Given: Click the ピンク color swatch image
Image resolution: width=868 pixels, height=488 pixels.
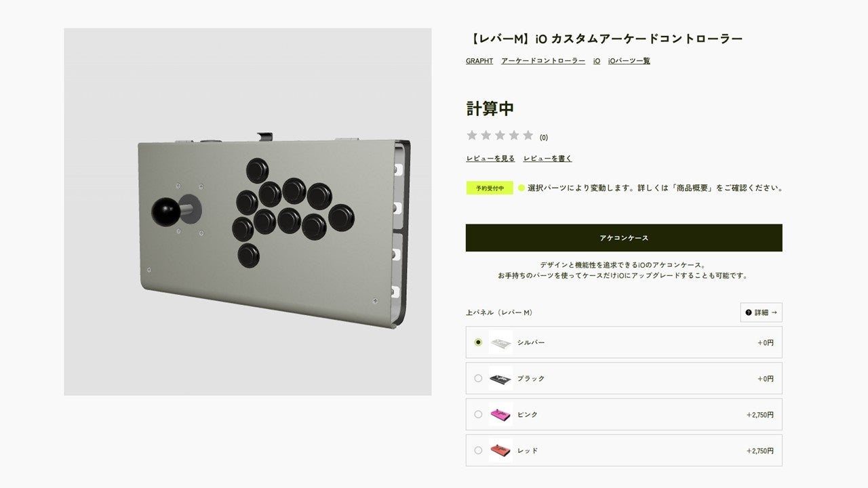Looking at the screenshot, I should pyautogui.click(x=500, y=414).
